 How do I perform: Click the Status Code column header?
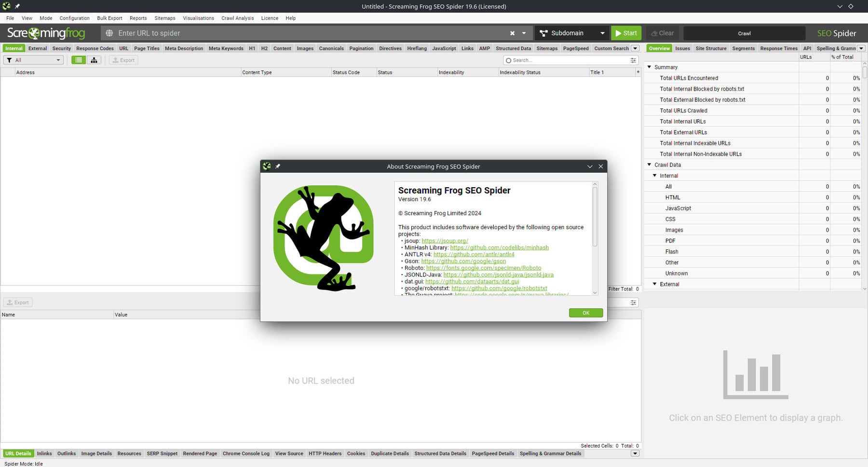[353, 72]
